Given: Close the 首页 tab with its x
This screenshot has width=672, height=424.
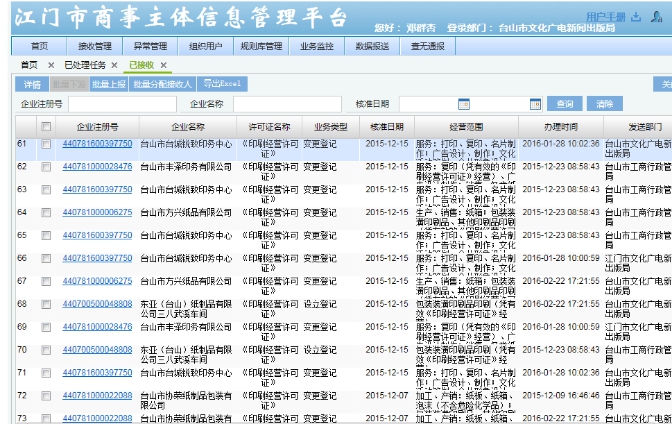Looking at the screenshot, I should tap(51, 65).
